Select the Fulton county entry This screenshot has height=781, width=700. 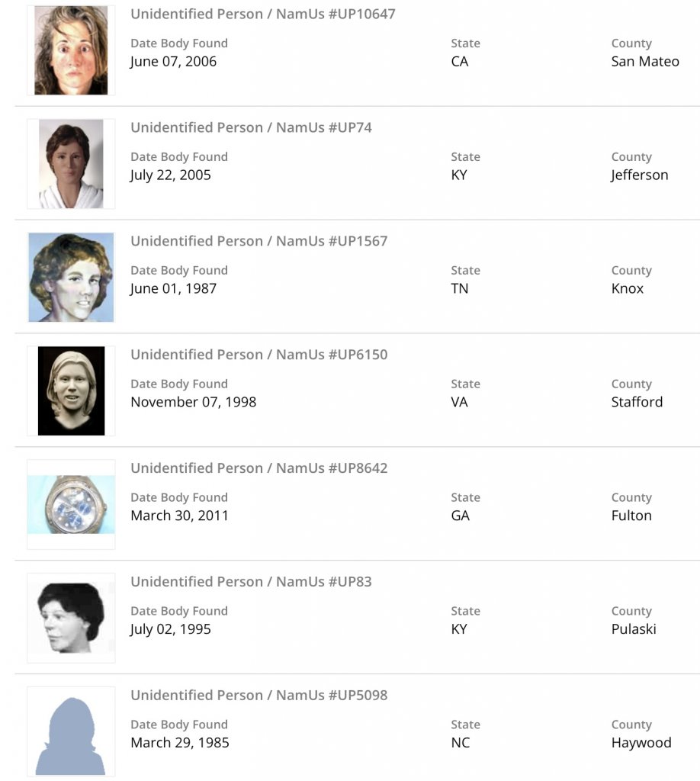pos(631,516)
